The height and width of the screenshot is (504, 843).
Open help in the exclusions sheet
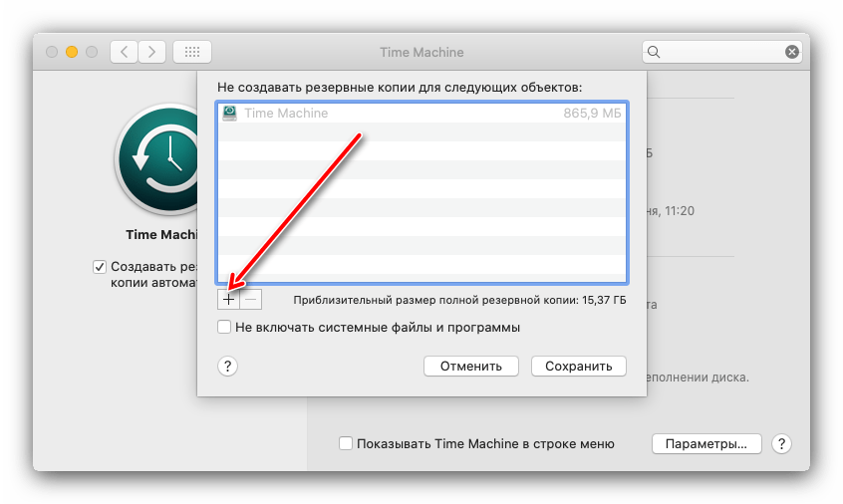(x=227, y=367)
